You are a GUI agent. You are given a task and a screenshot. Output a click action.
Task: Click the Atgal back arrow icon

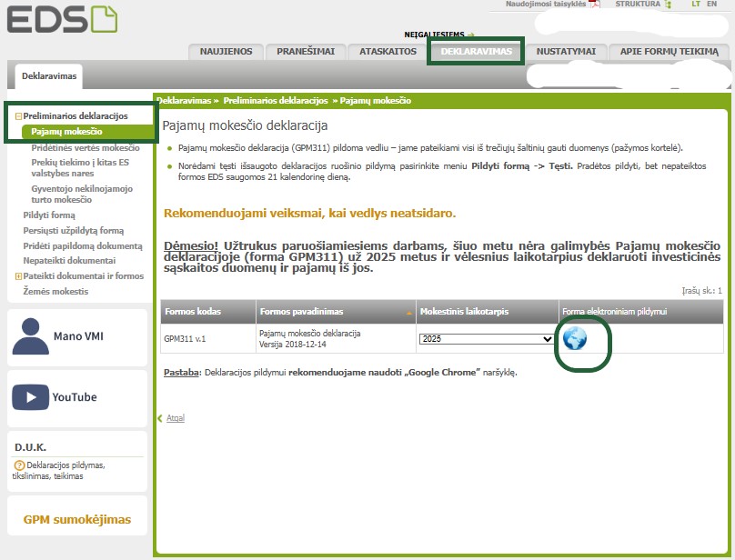(x=161, y=418)
